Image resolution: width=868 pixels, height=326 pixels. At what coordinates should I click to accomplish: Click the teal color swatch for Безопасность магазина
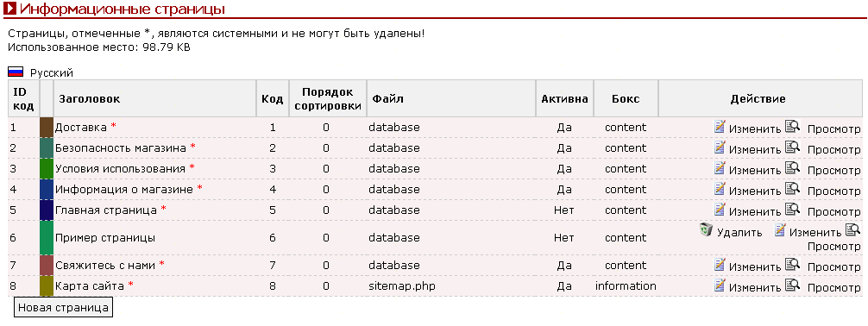coord(47,148)
